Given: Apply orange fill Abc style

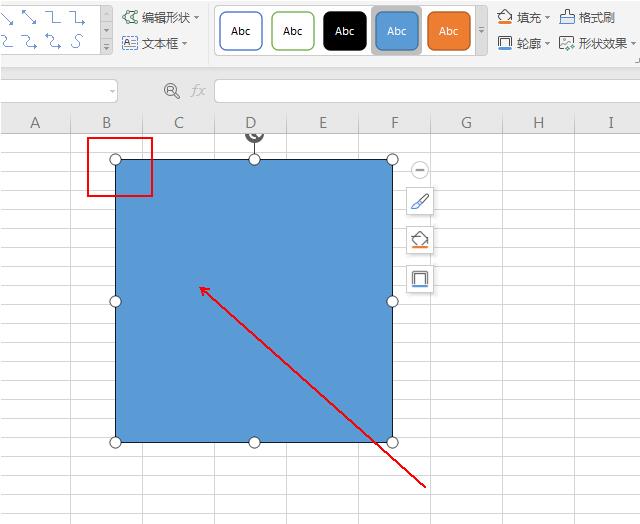Looking at the screenshot, I should point(449,31).
